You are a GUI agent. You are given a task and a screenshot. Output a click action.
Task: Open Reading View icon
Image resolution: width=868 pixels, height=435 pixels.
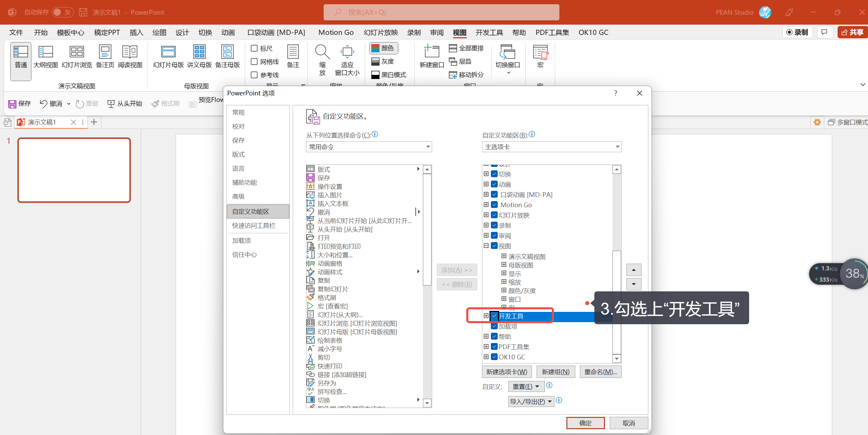pos(130,52)
